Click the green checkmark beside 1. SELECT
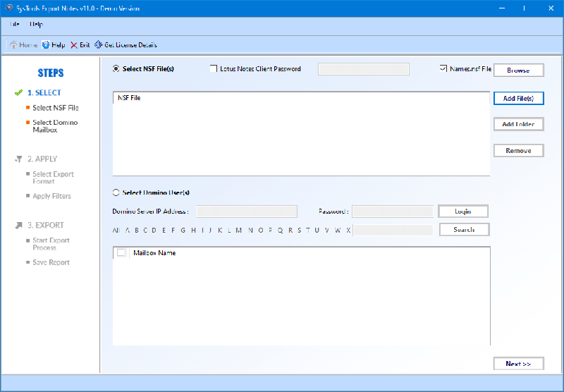 (19, 93)
